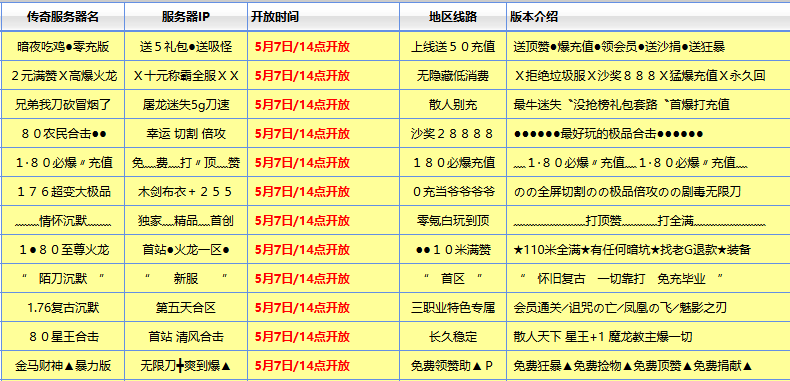Click 散人天下 星王+1 description
The height and width of the screenshot is (381, 790).
tap(603, 337)
